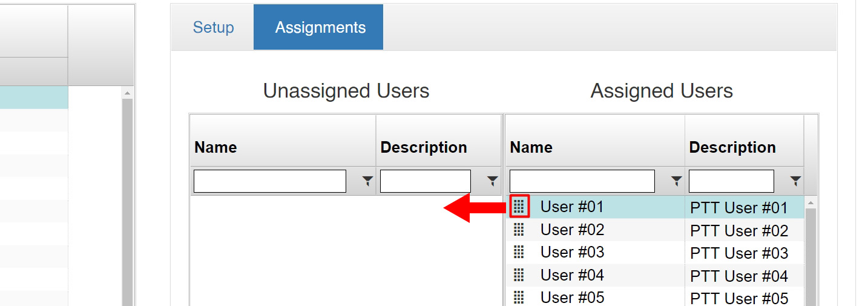
Task: Focus the Assigned Users Description filter field
Action: pyautogui.click(x=731, y=181)
